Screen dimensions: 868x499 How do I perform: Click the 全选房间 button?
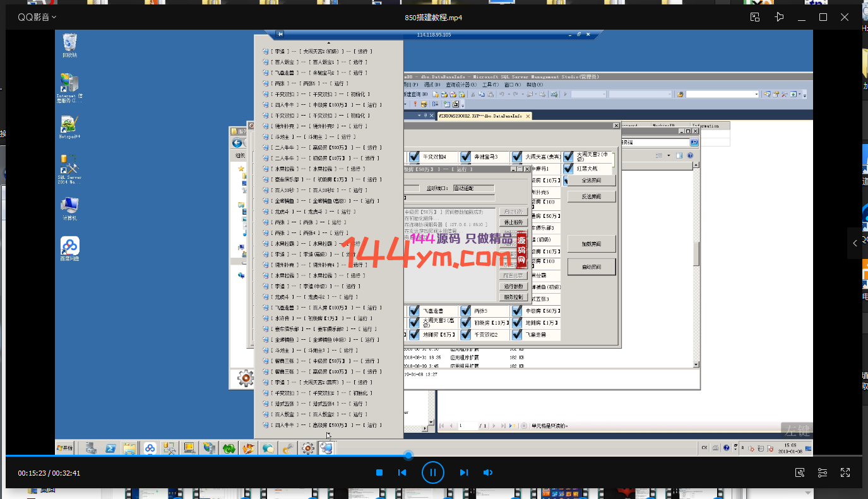tap(591, 181)
